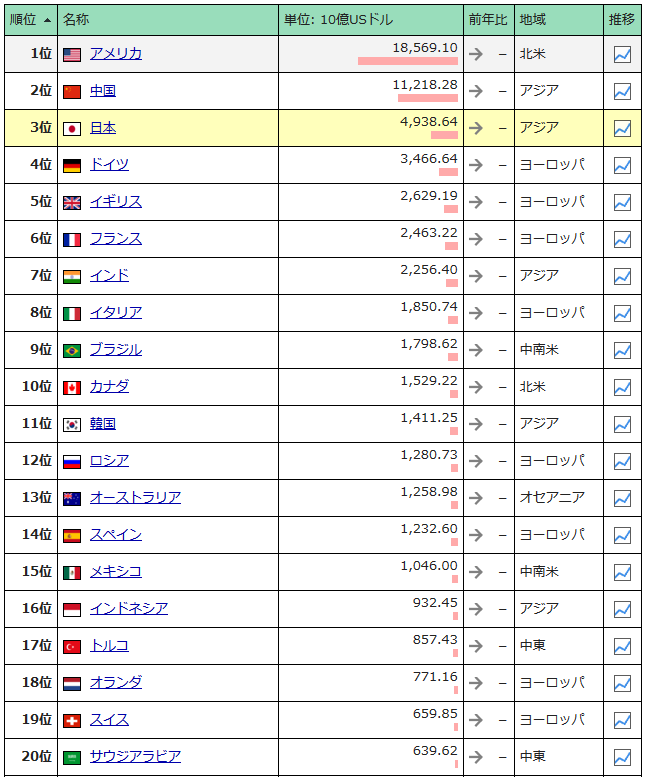Open the 中国 country link
Image resolution: width=645 pixels, height=777 pixels.
pos(103,91)
